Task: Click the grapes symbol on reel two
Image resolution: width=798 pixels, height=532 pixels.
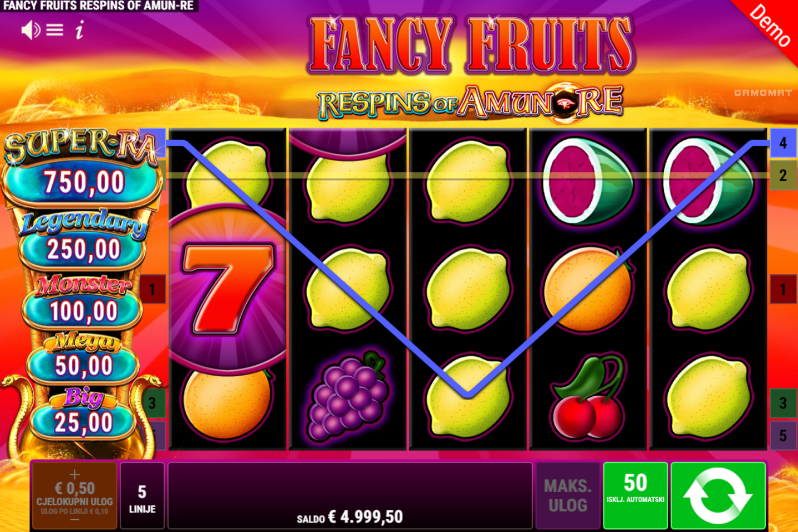Action: [x=348, y=396]
